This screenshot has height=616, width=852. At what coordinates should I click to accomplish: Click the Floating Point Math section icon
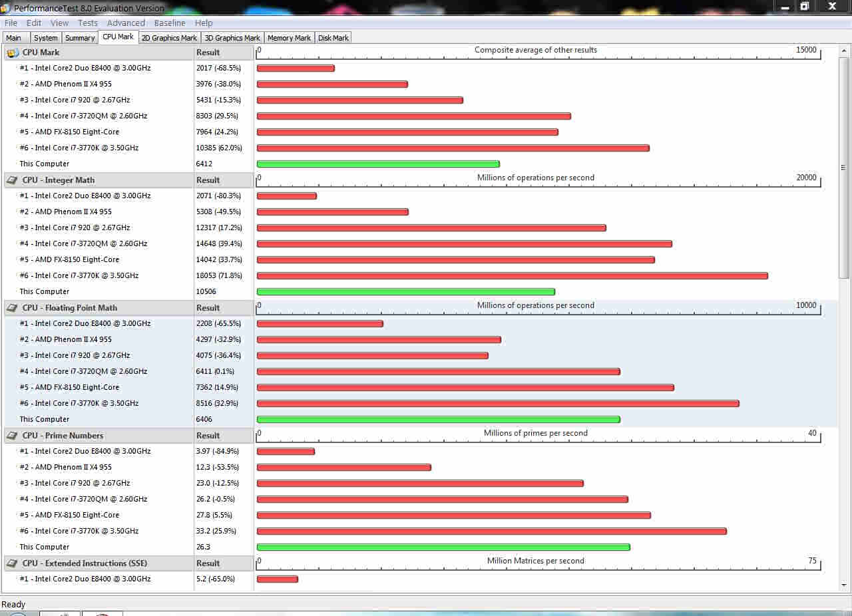click(x=12, y=308)
